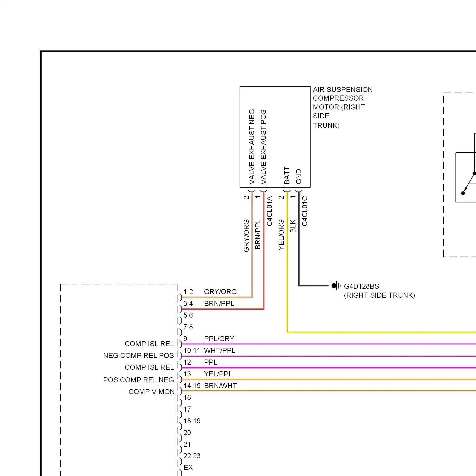Viewport: 476px width, 476px height.
Task: Select the NEG COMP REL POS label
Action: point(138,355)
